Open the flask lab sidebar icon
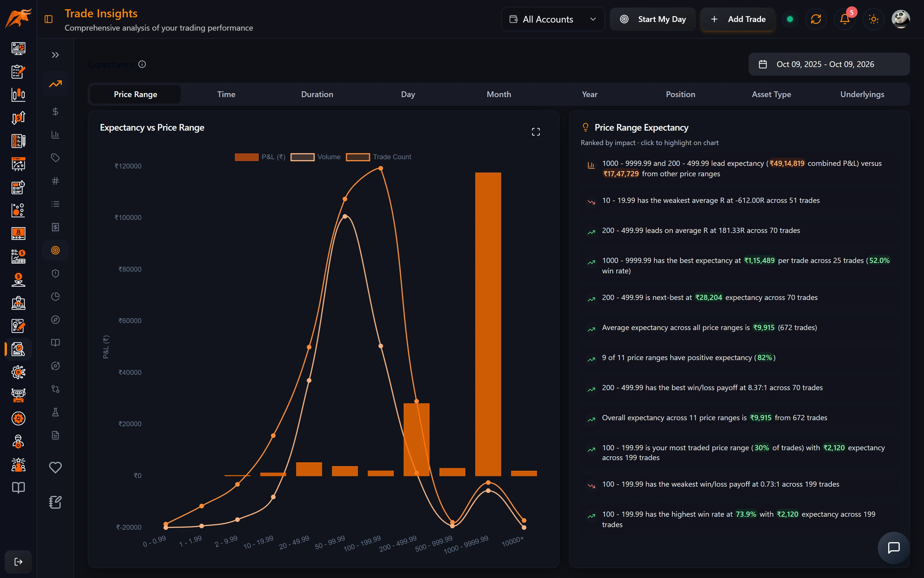Screen dimensions: 924x578 pyautogui.click(x=55, y=412)
